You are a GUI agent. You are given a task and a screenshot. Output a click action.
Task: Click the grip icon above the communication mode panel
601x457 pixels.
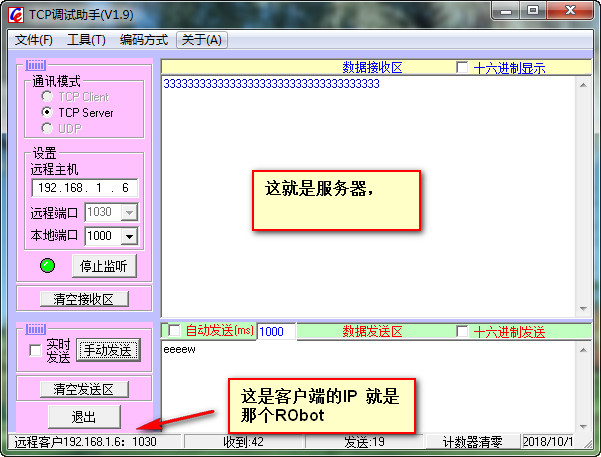click(x=37, y=66)
